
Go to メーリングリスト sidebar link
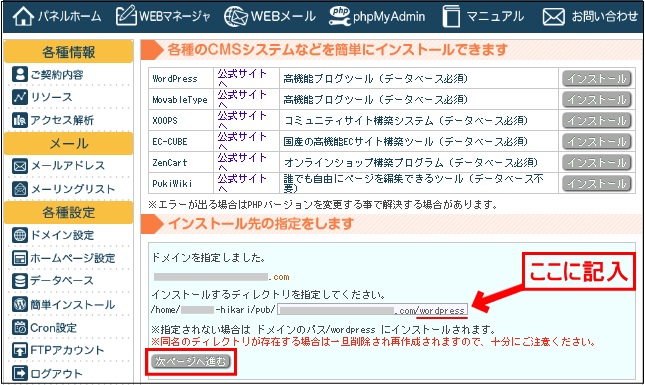coord(73,189)
